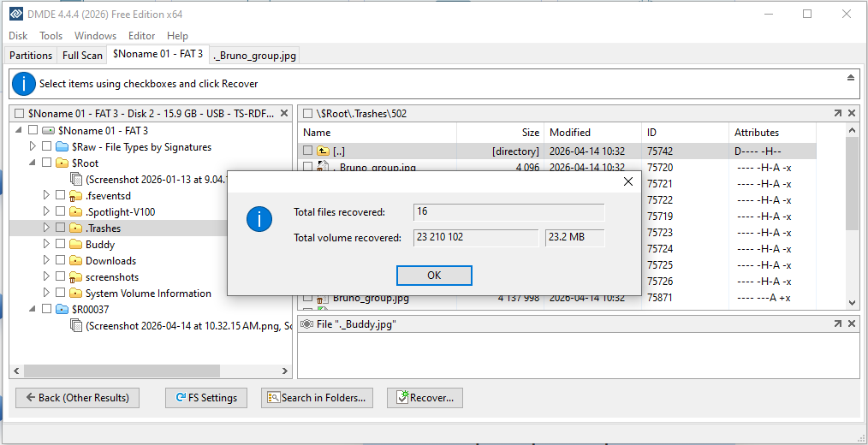868x445 pixels.
Task: Switch to the Partitions tab
Action: [31, 56]
